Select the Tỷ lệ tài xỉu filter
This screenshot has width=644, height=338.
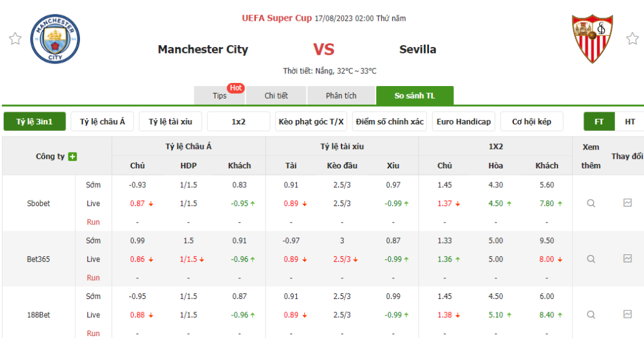[x=170, y=121]
